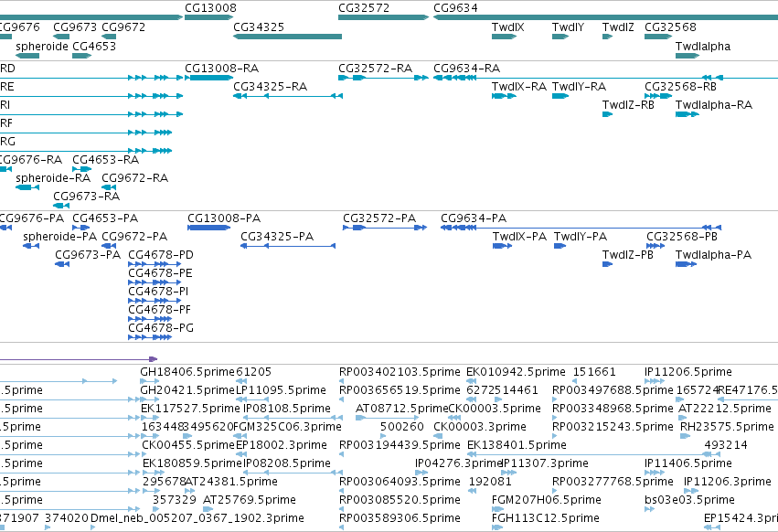Screen dimensions: 778x532
Task: Click the CG4653-RA transcript label
Action: [x=105, y=159]
